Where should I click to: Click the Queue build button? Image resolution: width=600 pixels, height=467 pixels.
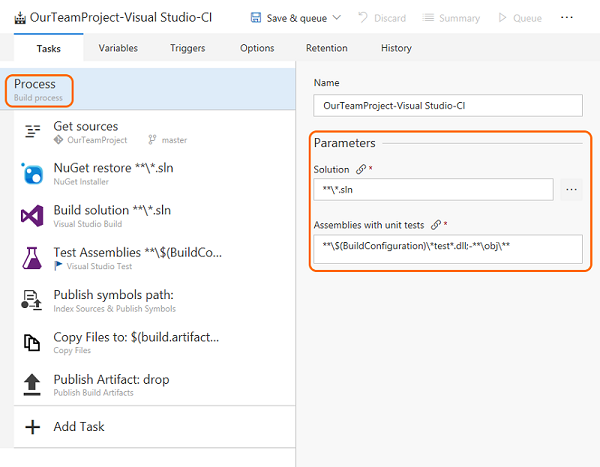(519, 18)
